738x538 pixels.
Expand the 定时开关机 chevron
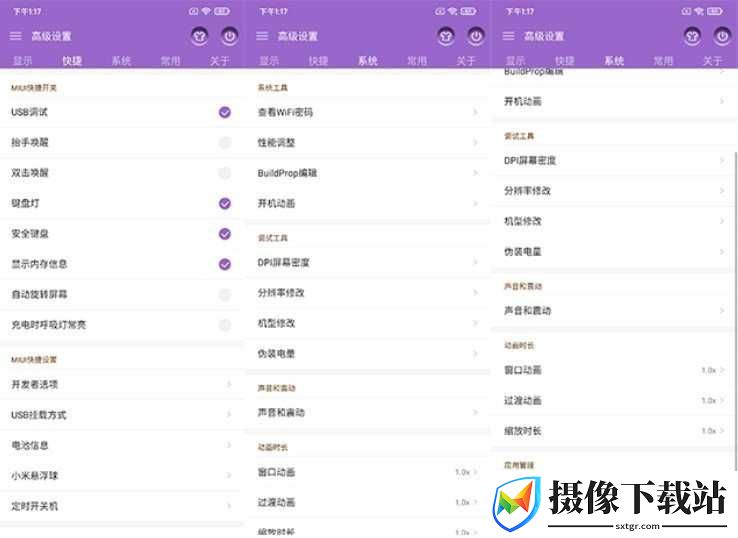pyautogui.click(x=229, y=506)
